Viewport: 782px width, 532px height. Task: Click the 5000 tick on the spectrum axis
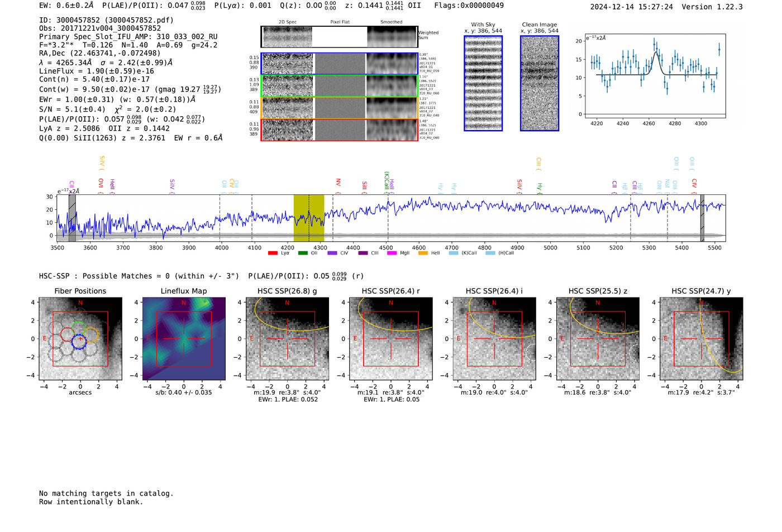coord(550,248)
